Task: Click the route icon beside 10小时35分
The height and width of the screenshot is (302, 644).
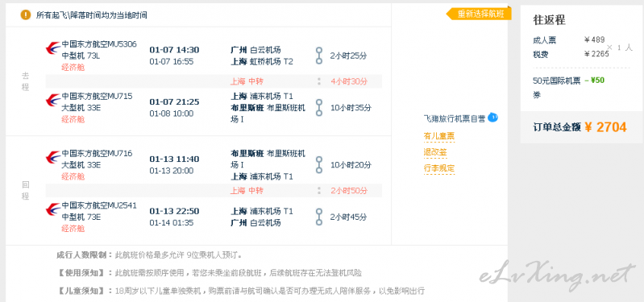Action: click(x=318, y=107)
